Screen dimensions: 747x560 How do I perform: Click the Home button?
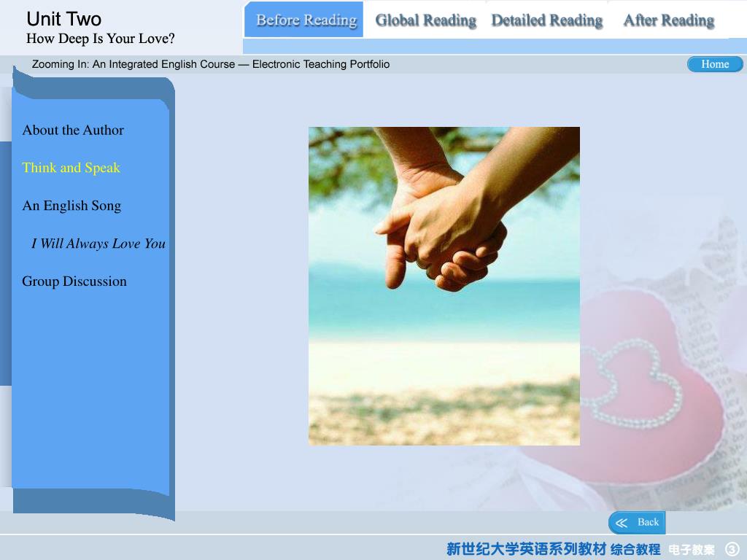(715, 64)
